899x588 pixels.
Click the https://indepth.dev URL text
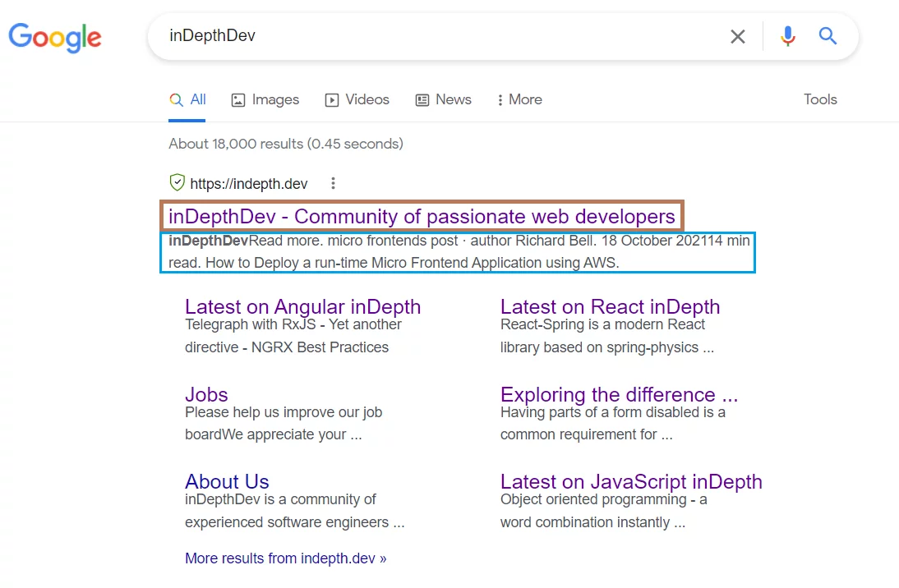(249, 183)
